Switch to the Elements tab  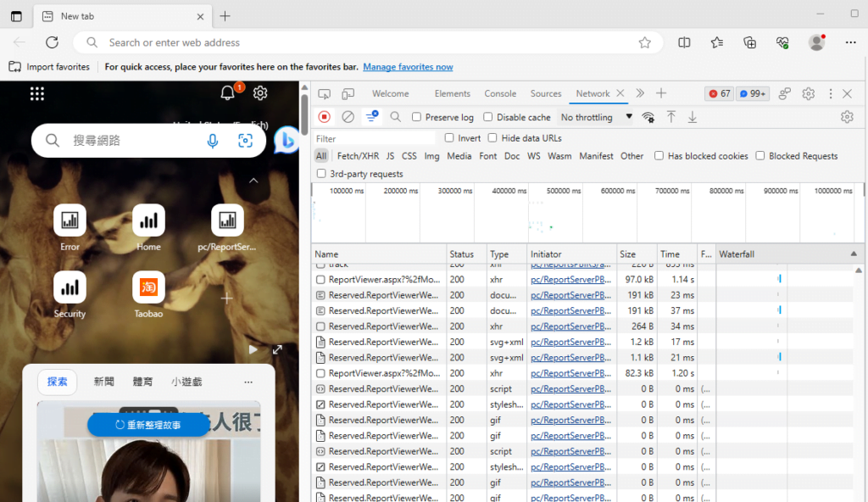453,93
